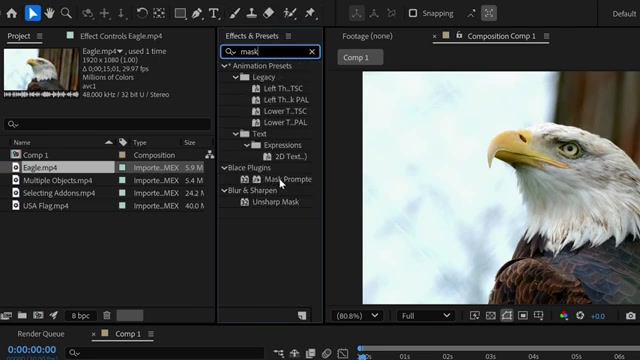Open Interpret Footage icon in Project panel
The width and height of the screenshot is (640, 360).
click(6, 315)
